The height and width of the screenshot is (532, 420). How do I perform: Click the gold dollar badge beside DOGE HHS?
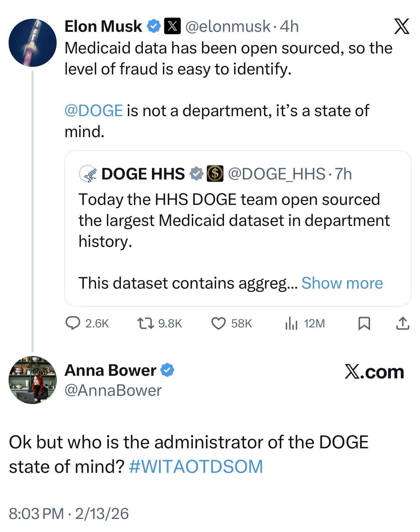coord(215,174)
